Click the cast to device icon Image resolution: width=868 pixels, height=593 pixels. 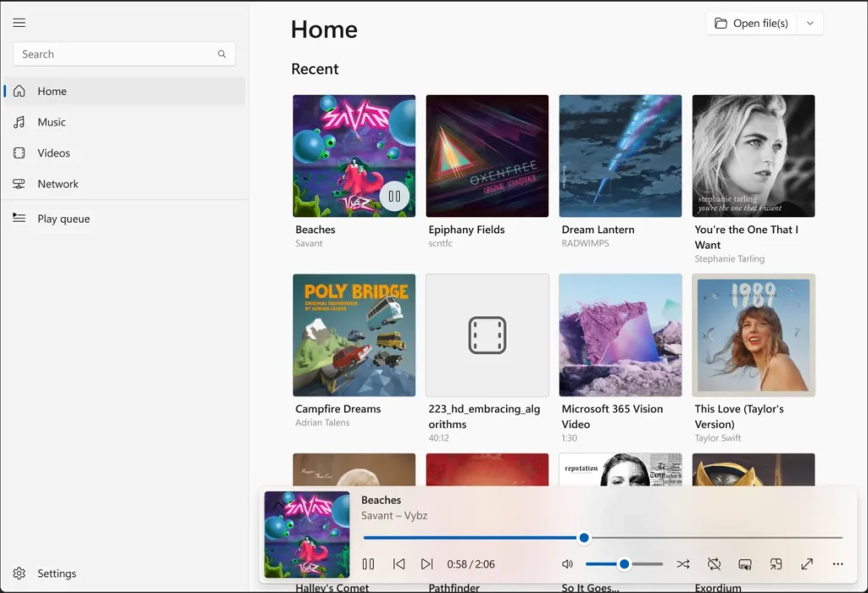[745, 564]
